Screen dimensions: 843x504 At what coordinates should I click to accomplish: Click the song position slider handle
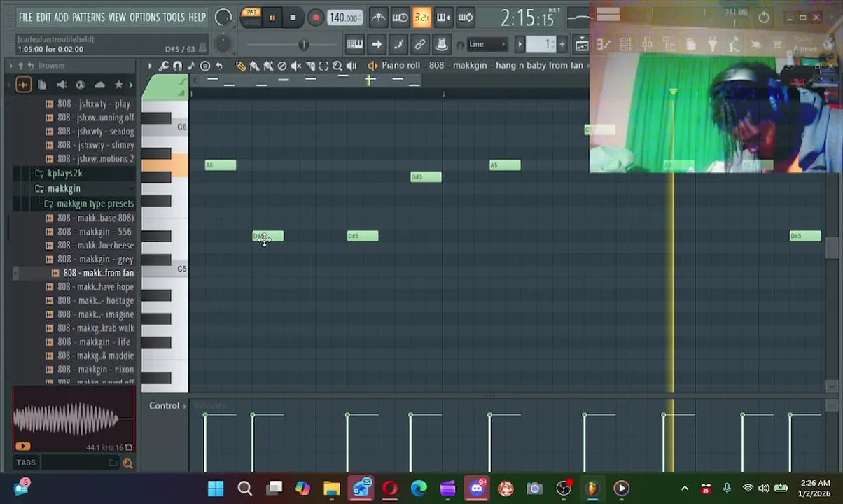303,45
